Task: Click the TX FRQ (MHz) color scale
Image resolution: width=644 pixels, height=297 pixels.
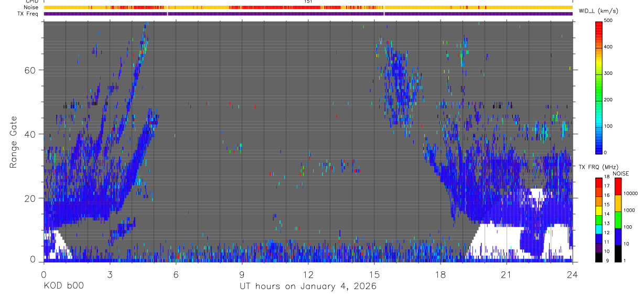Action: 599,219
